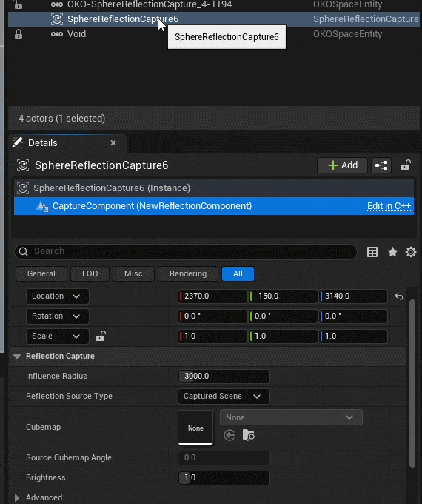422x504 pixels.
Task: Open the Cubemap asset None dropdown
Action: click(291, 417)
